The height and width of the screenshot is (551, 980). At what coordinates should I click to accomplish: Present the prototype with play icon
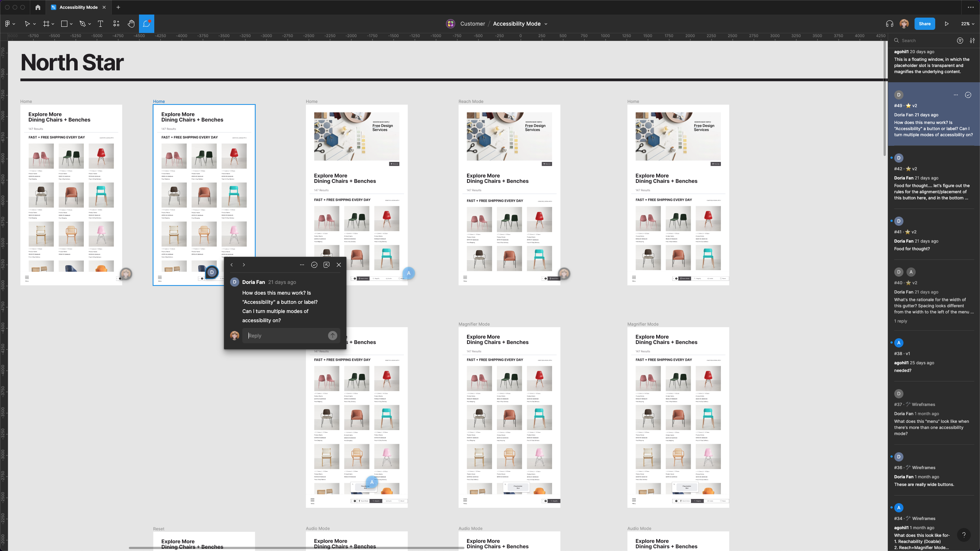946,24
